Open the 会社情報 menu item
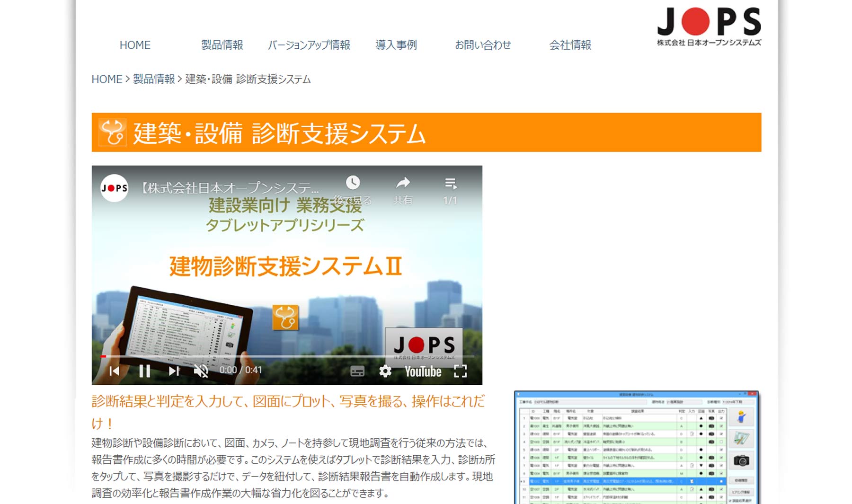 point(570,45)
